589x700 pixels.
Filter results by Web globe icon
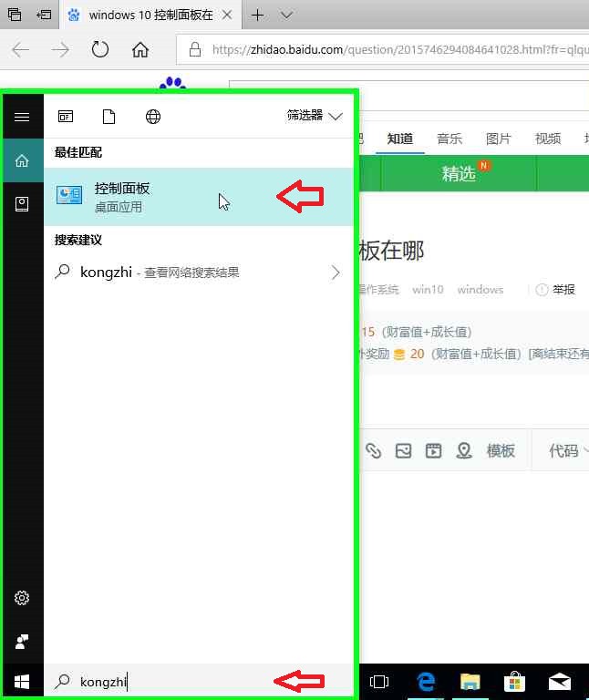[153, 117]
